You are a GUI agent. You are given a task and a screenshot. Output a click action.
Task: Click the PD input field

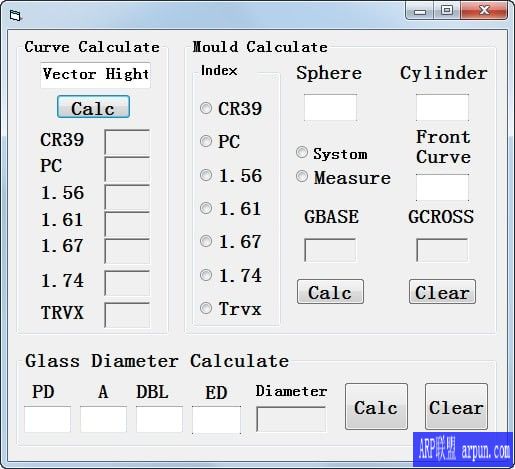pyautogui.click(x=47, y=419)
